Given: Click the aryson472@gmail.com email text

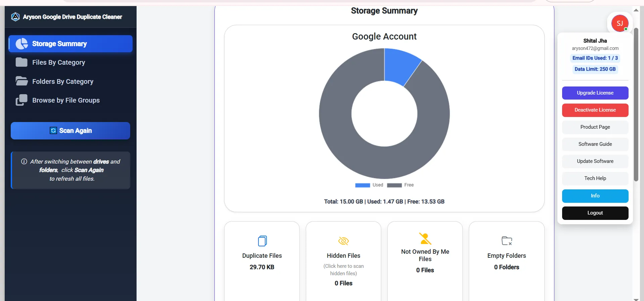Looking at the screenshot, I should (595, 48).
